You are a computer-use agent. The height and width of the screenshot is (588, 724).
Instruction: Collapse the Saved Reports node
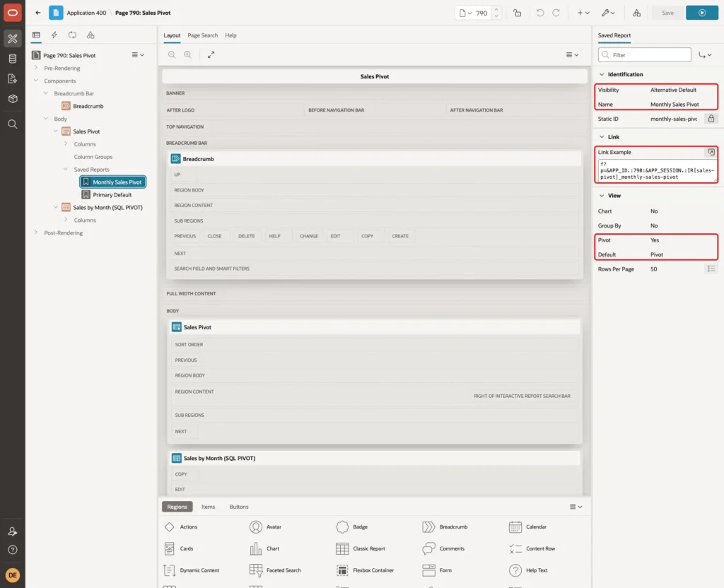(66, 170)
